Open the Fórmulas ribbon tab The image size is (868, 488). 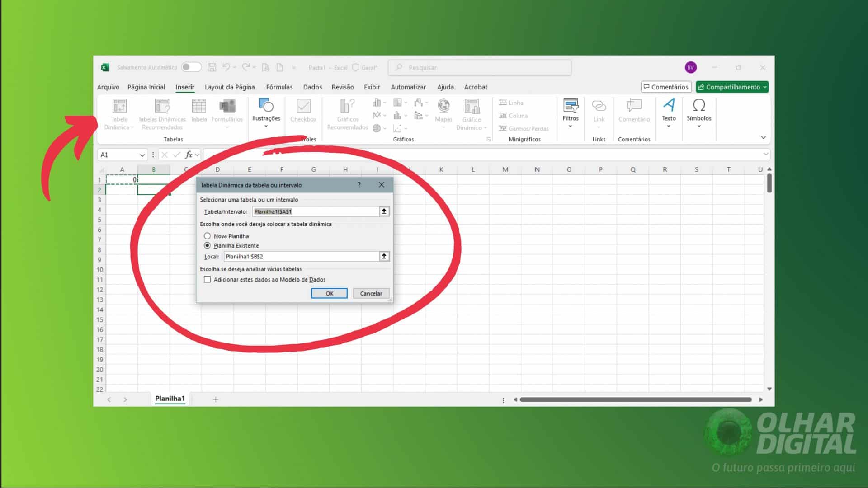pos(279,87)
